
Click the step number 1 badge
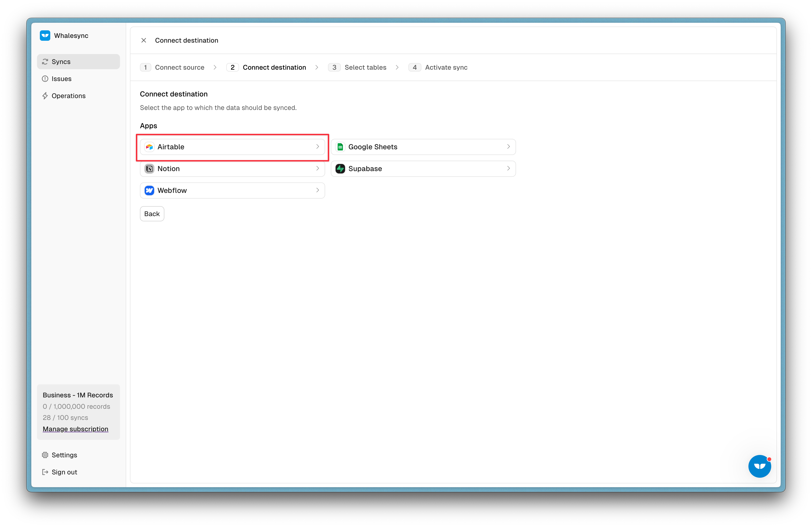pos(146,68)
